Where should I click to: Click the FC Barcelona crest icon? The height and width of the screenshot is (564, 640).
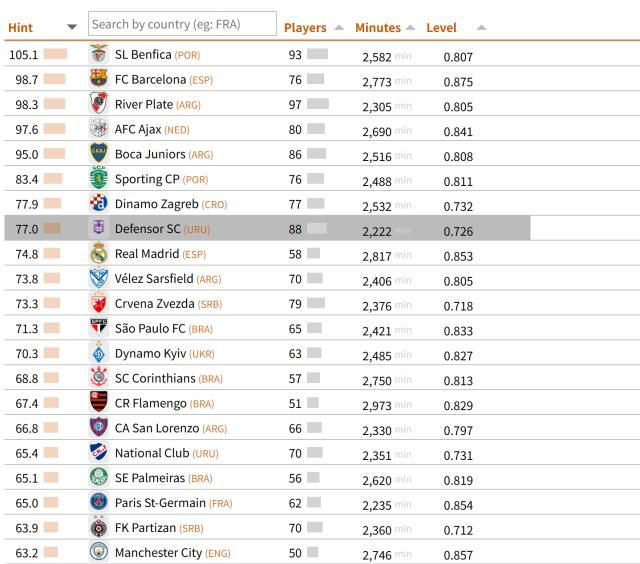click(x=98, y=79)
